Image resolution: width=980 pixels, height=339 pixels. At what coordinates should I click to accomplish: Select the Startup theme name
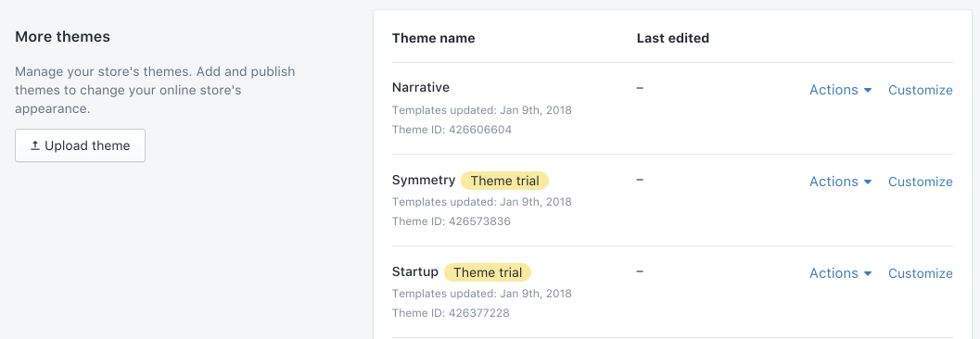(x=415, y=272)
